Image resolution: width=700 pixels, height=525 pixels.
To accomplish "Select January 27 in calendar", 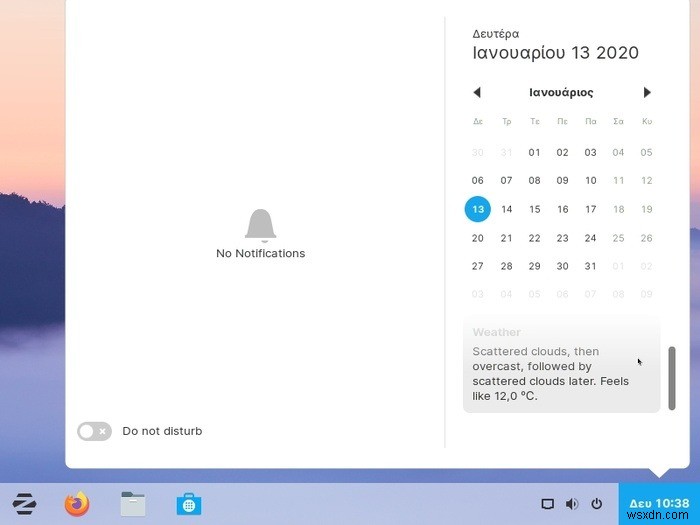I will click(x=478, y=266).
